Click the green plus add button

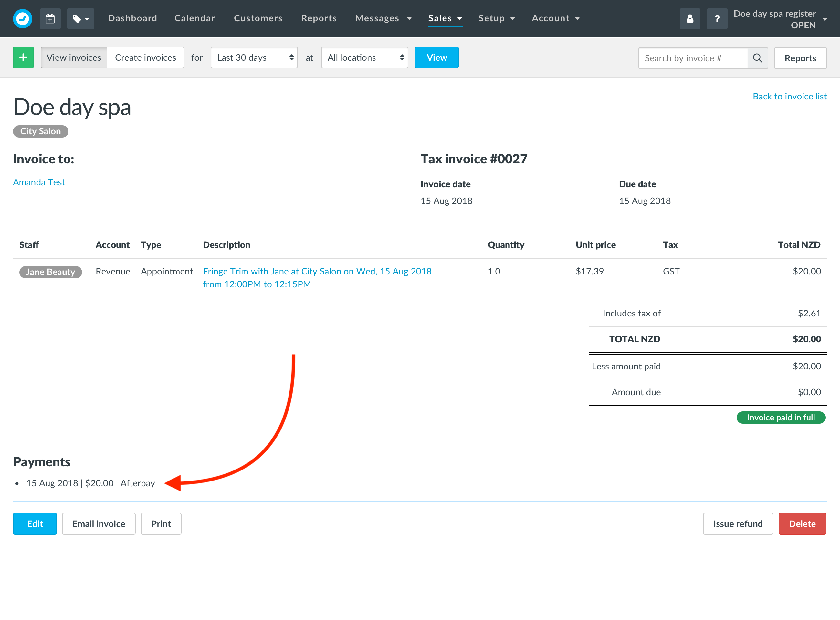pos(23,57)
